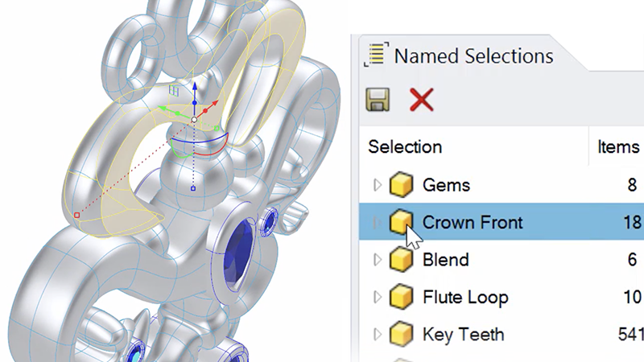Click the save named selection floppy icon

coord(378,100)
